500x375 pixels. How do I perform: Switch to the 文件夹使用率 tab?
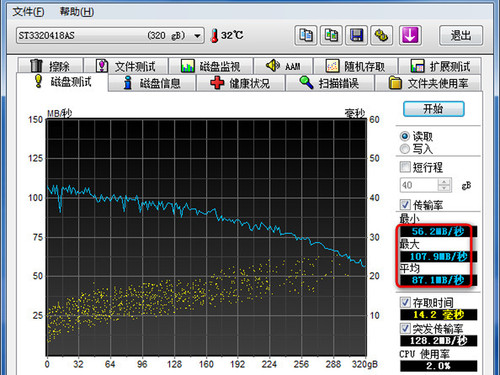[x=428, y=83]
